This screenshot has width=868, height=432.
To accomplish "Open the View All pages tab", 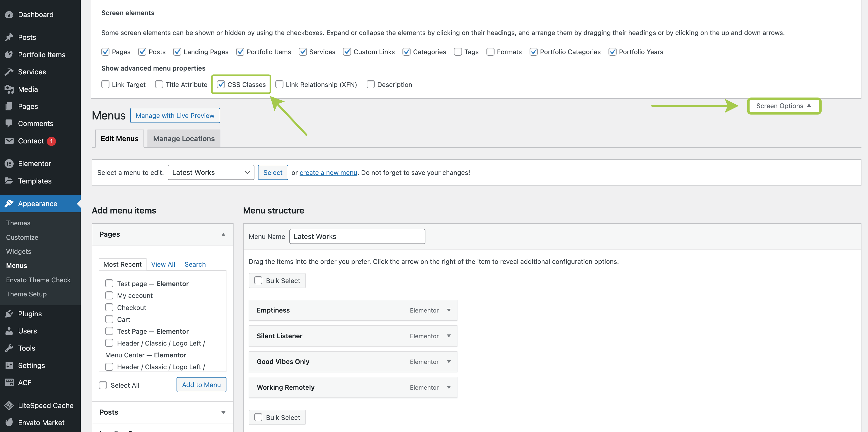I will (163, 264).
